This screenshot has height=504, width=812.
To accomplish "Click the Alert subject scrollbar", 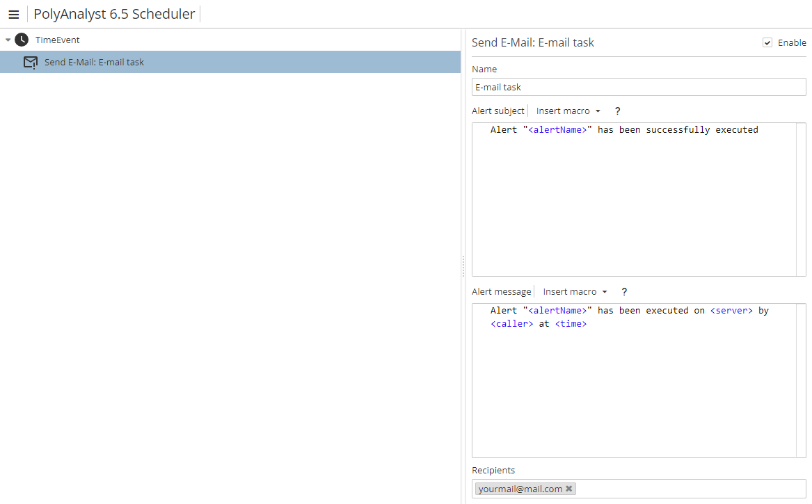I will point(801,200).
